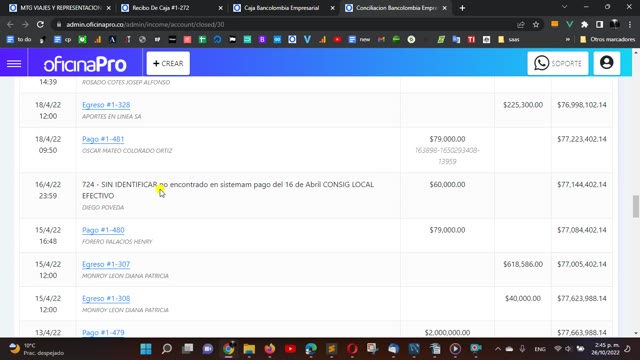The width and height of the screenshot is (640, 360).
Task: Open the 'new' bookmark
Action: pyautogui.click(x=360, y=40)
